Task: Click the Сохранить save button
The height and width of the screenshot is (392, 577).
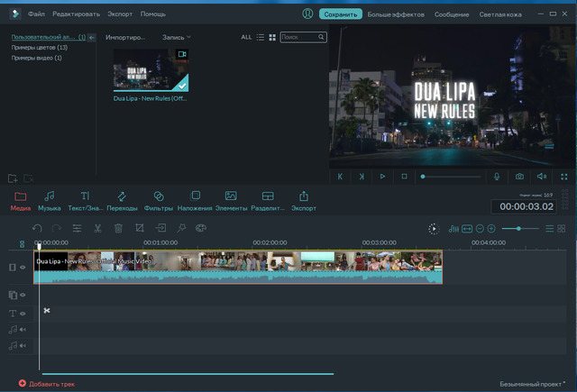Action: (341, 14)
